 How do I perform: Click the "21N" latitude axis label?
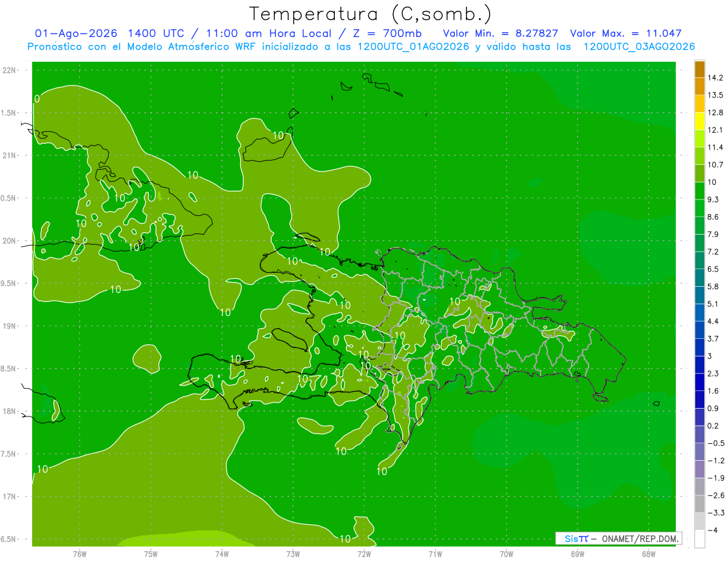click(x=10, y=155)
